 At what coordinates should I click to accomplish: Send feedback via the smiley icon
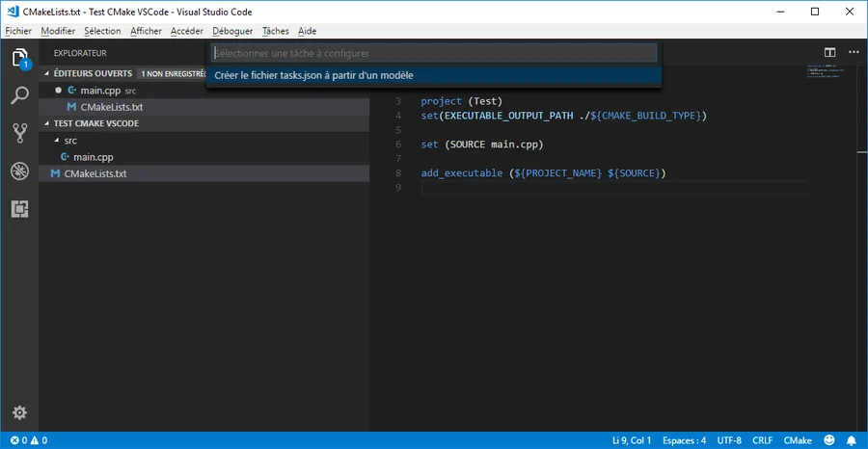click(829, 440)
